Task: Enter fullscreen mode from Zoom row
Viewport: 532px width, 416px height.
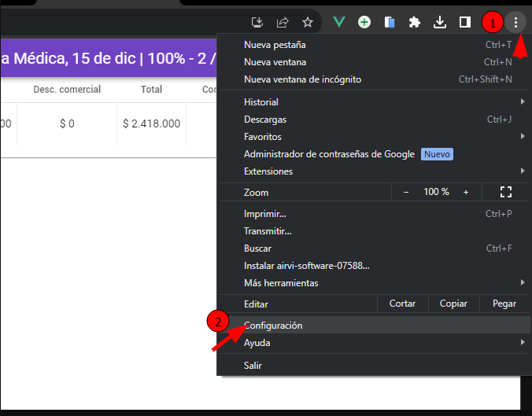Action: tap(506, 192)
